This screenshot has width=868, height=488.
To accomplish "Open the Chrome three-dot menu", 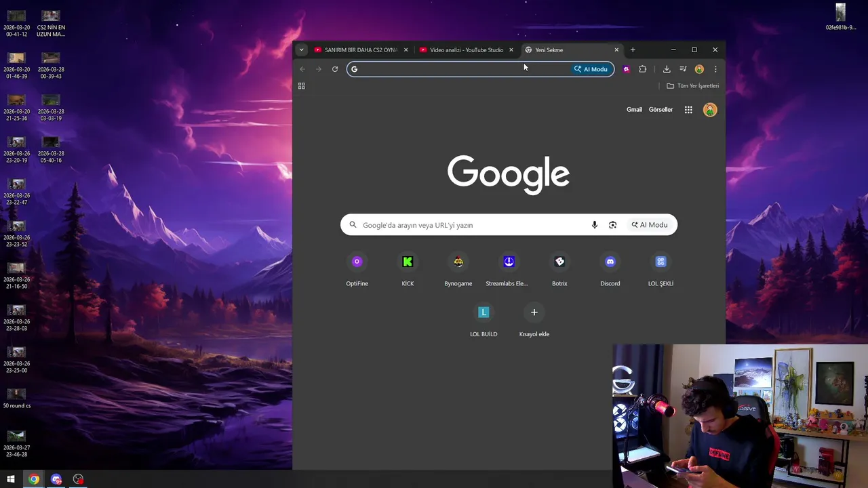I will click(715, 69).
